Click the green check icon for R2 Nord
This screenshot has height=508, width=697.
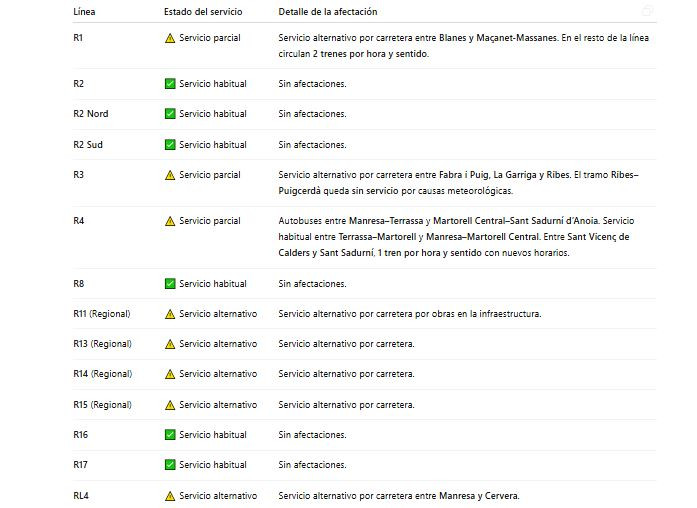click(170, 114)
